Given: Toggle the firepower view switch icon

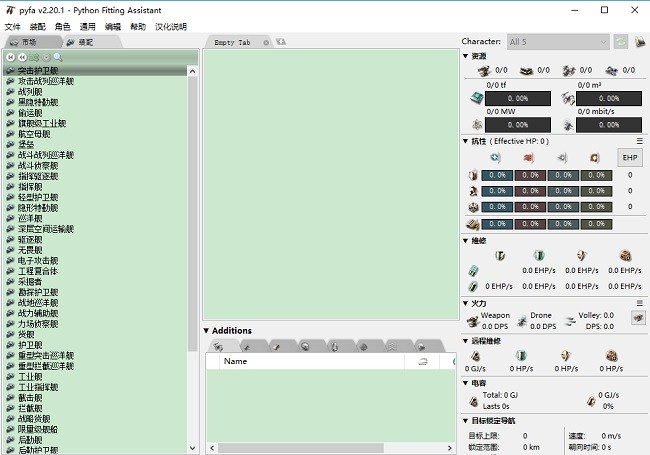Looking at the screenshot, I should pyautogui.click(x=638, y=318).
